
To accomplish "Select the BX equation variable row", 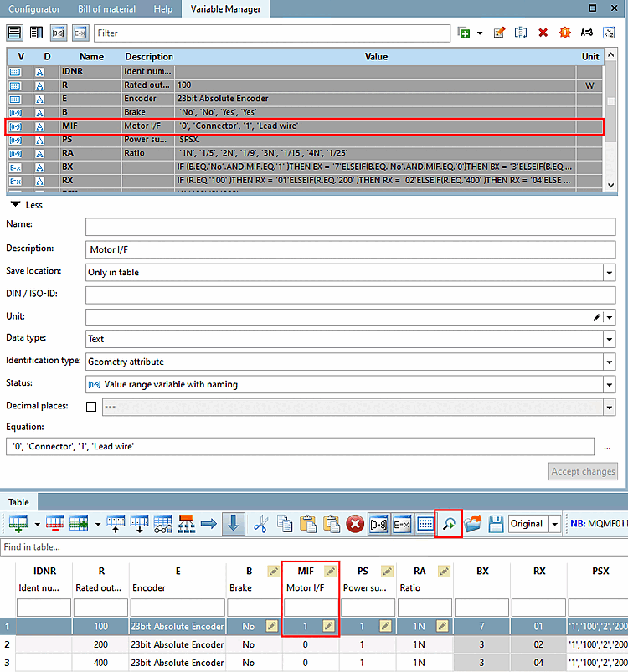I will click(x=304, y=167).
